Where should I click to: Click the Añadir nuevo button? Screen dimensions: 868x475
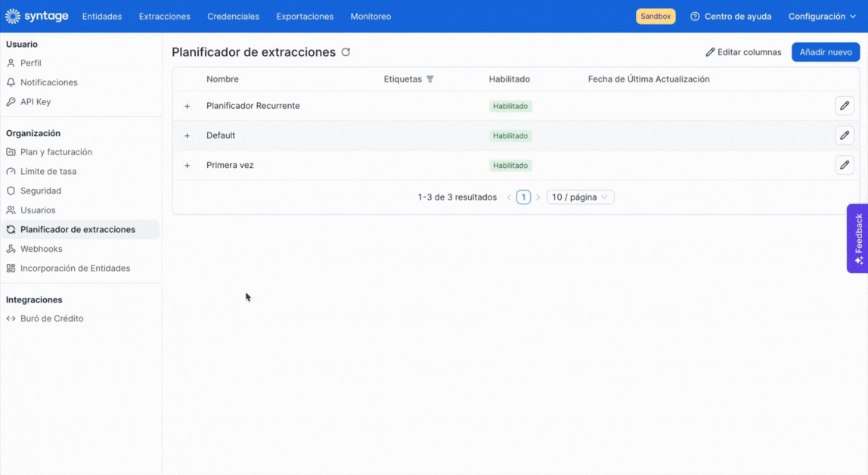click(x=826, y=52)
